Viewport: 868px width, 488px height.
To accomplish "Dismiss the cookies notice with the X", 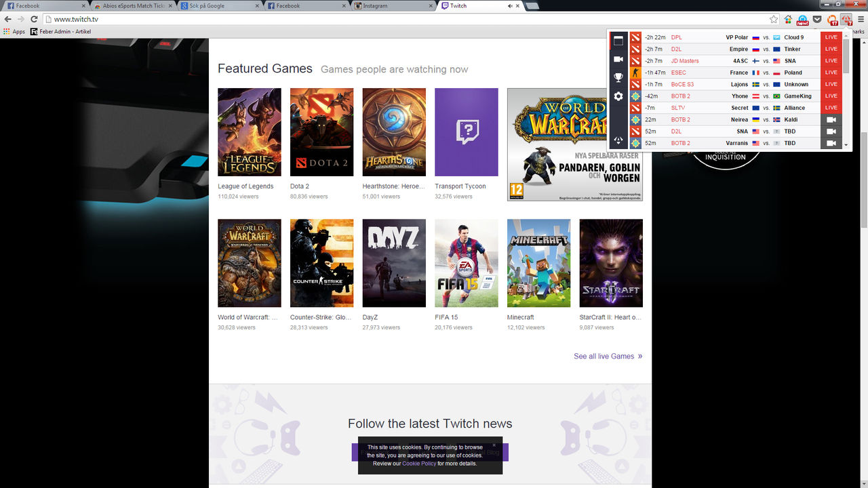I will 493,445.
